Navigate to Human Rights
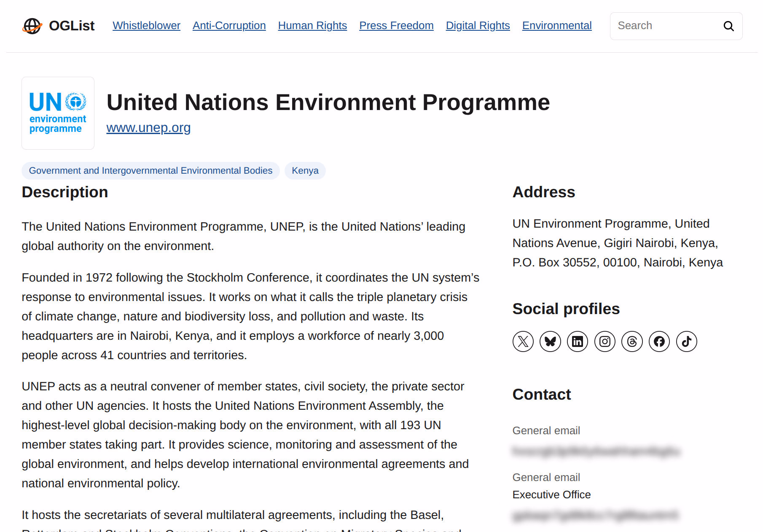 (x=312, y=26)
